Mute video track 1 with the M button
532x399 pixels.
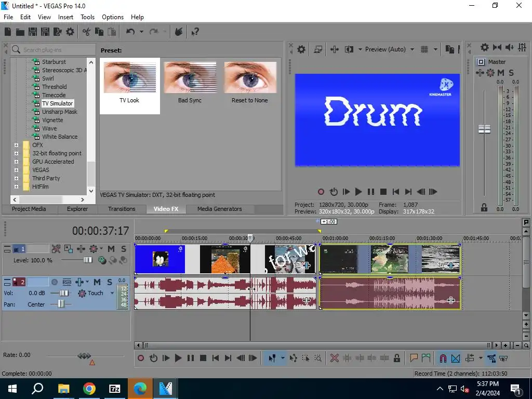(111, 249)
